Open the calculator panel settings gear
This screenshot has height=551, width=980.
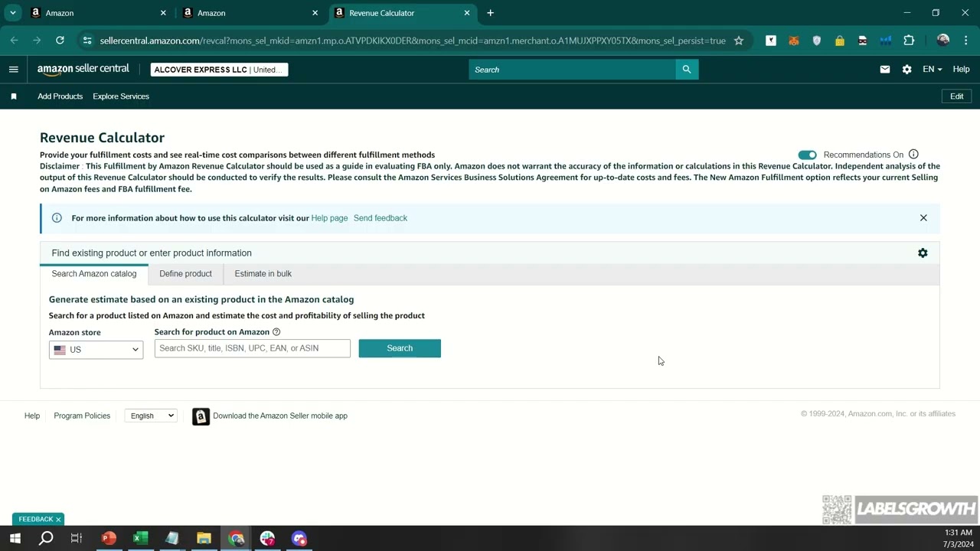923,253
